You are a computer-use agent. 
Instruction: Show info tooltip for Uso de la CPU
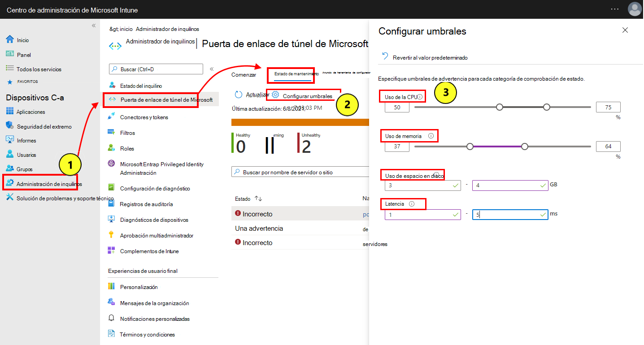click(x=420, y=97)
